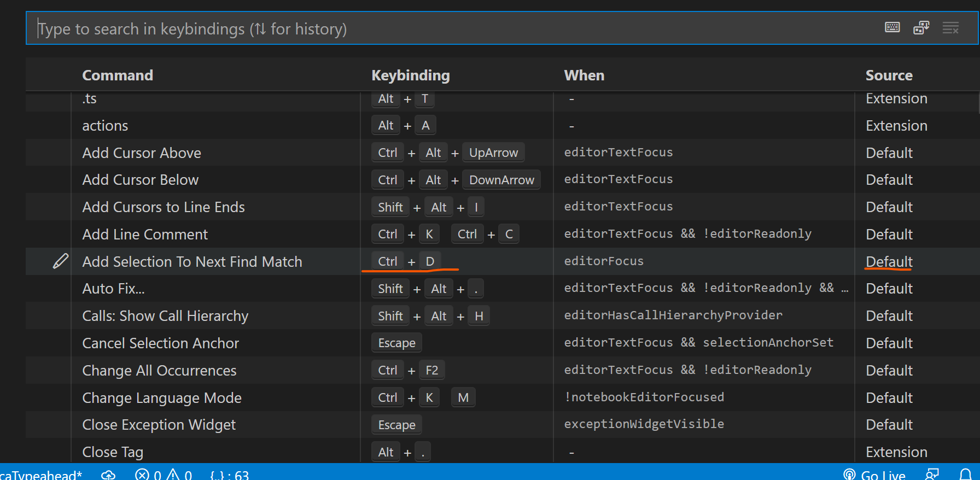
Task: Click the Command column header
Action: coord(118,75)
